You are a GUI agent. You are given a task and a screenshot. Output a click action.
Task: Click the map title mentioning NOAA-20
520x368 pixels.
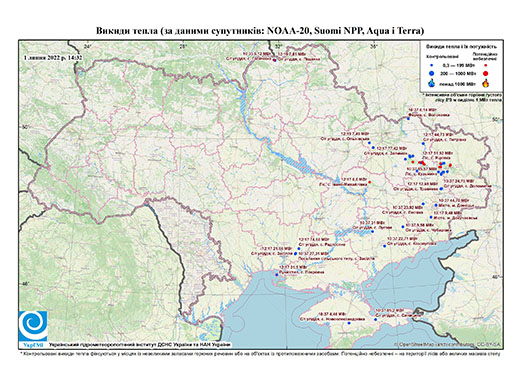260,31
